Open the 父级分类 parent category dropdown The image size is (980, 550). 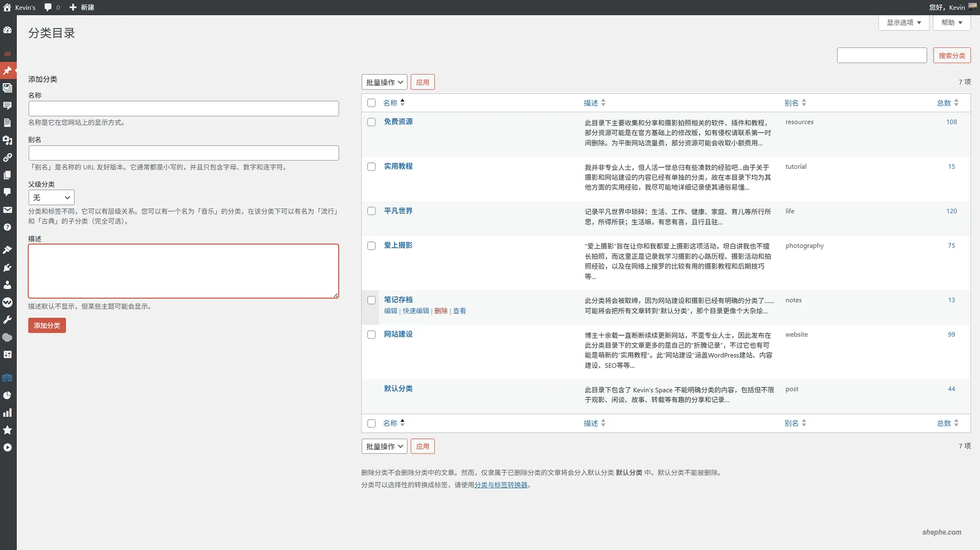(x=51, y=197)
